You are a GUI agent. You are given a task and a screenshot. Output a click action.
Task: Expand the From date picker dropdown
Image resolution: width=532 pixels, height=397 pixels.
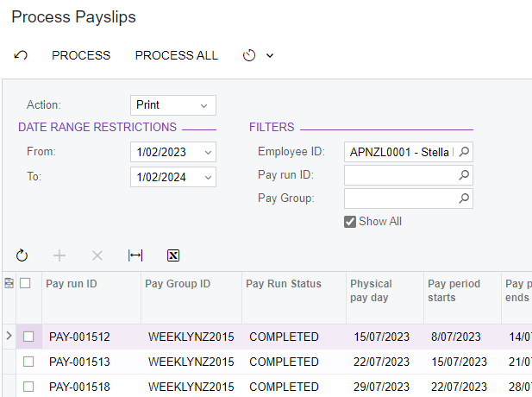[208, 153]
